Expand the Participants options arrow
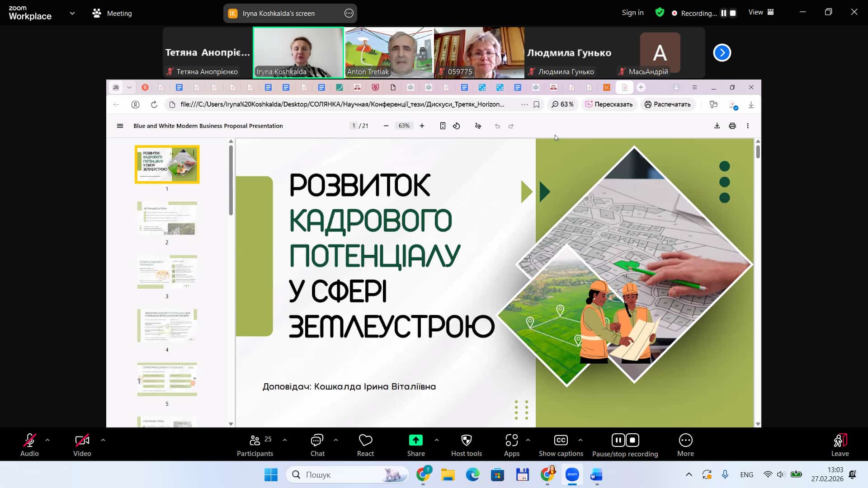The height and width of the screenshot is (488, 868). [285, 440]
